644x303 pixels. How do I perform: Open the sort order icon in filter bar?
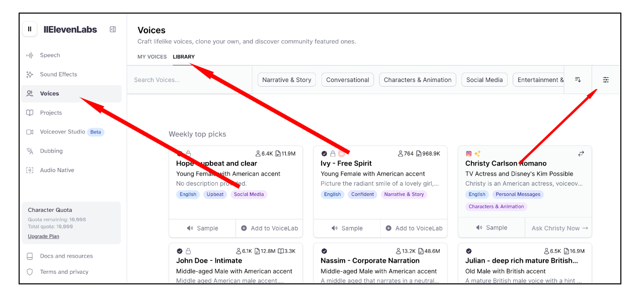click(578, 80)
